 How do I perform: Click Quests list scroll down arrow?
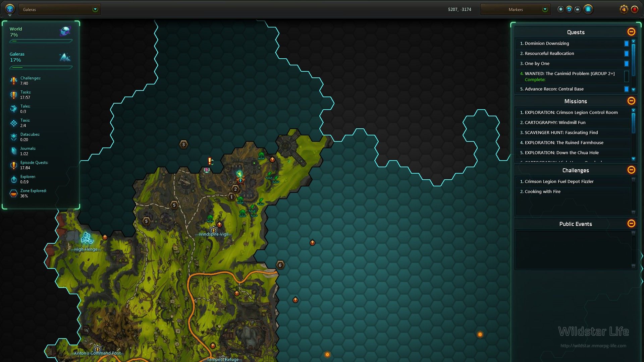click(x=633, y=90)
